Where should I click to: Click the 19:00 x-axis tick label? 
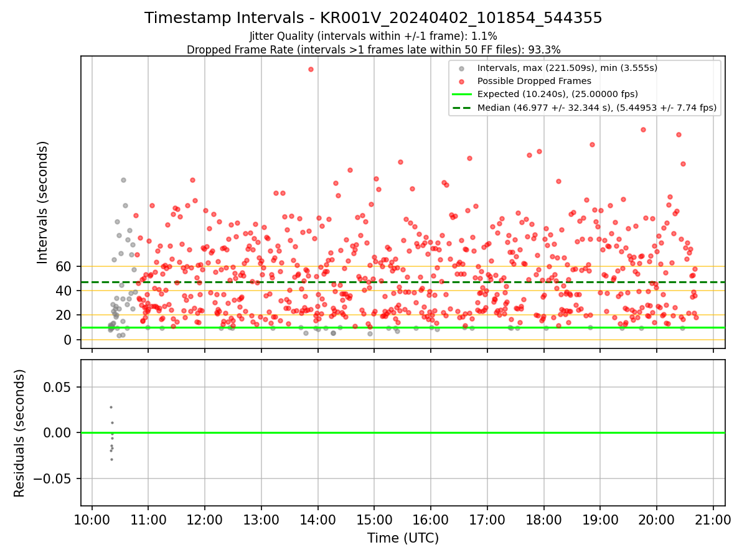click(x=600, y=520)
